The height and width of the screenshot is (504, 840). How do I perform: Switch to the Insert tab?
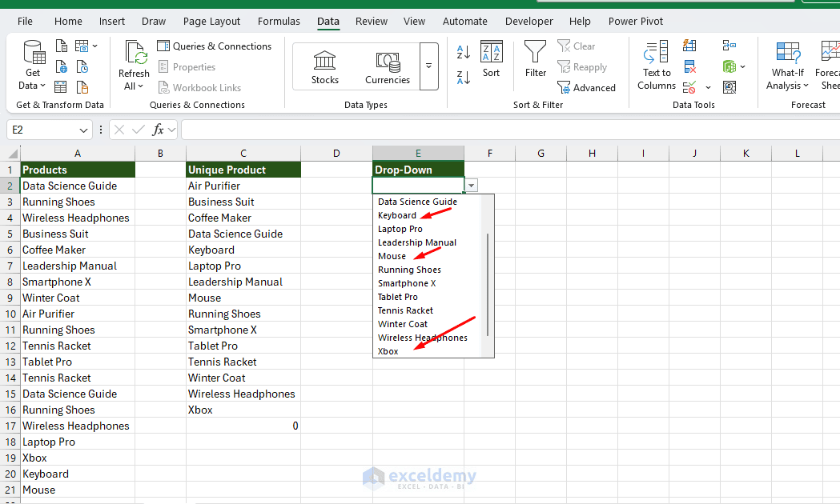point(112,22)
